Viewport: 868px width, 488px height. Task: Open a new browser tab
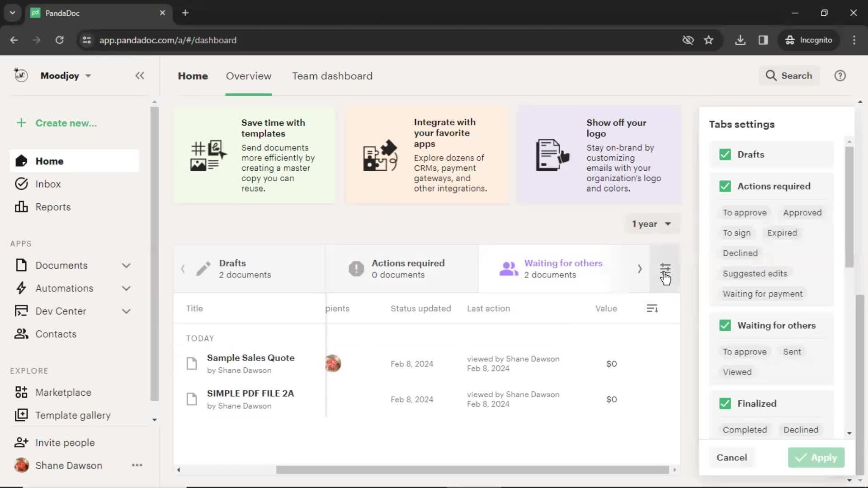185,13
